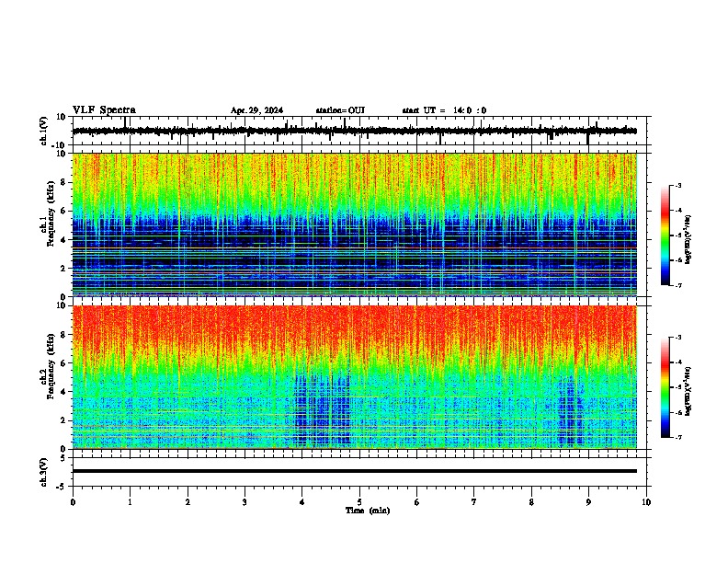
Task: Click the time axis tick label "1"
Action: point(131,502)
